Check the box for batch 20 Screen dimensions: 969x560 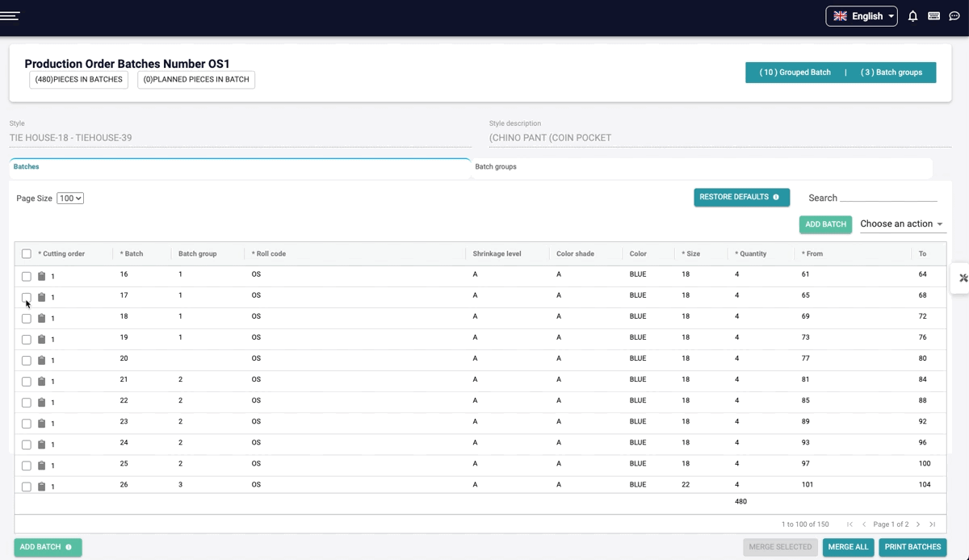click(27, 360)
